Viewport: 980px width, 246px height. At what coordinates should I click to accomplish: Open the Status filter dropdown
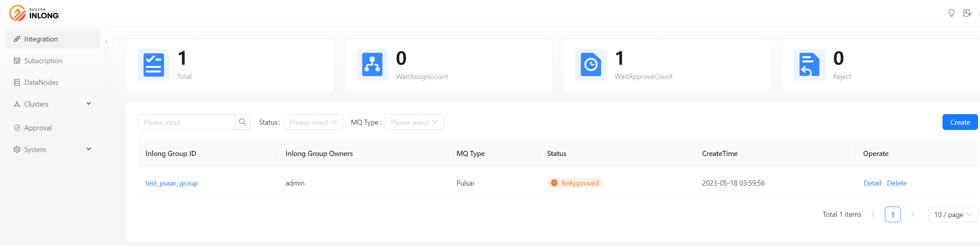313,122
